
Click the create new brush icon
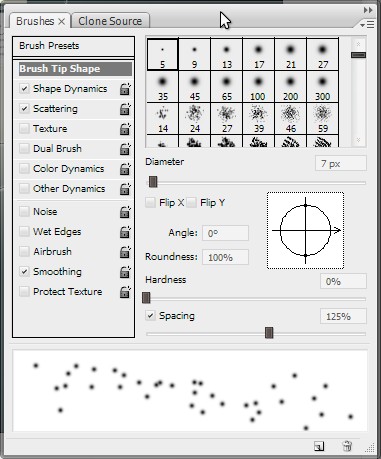(x=319, y=446)
